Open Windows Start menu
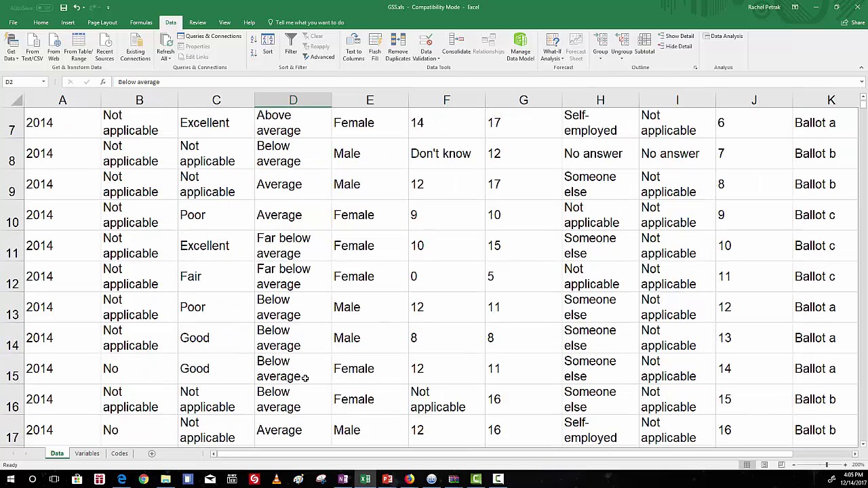Viewport: 868px width, 488px height. tap(9, 480)
